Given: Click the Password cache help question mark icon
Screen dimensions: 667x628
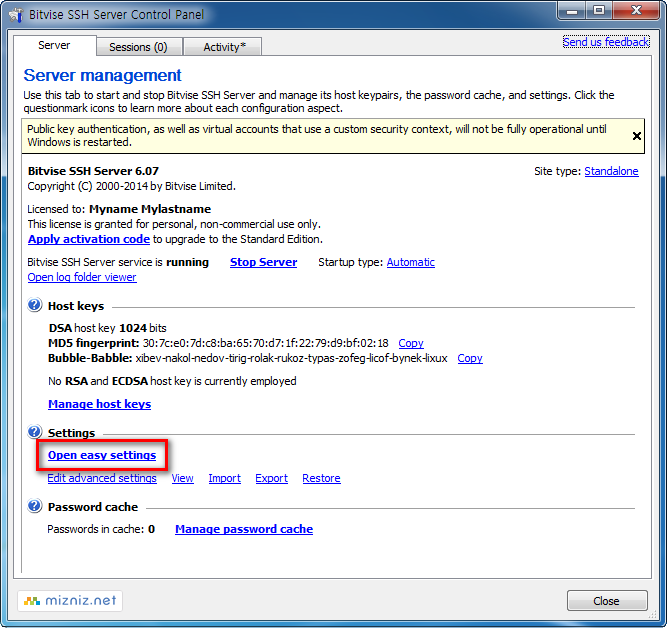Looking at the screenshot, I should point(34,506).
